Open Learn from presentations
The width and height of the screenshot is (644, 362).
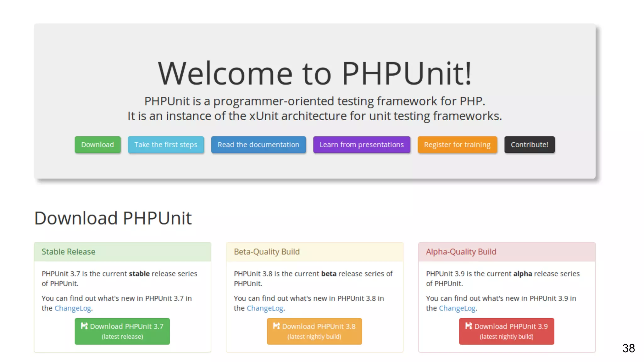pos(362,145)
